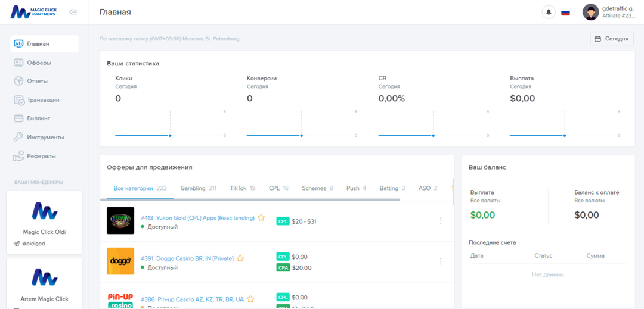This screenshot has height=309, width=644.
Task: Star the Doggo Casino offer
Action: pyautogui.click(x=240, y=258)
